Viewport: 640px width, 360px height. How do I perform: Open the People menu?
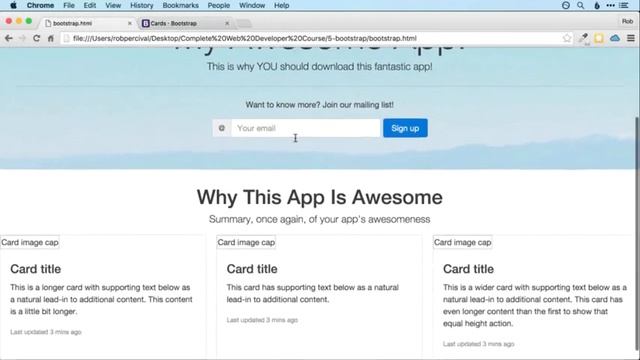coord(219,5)
